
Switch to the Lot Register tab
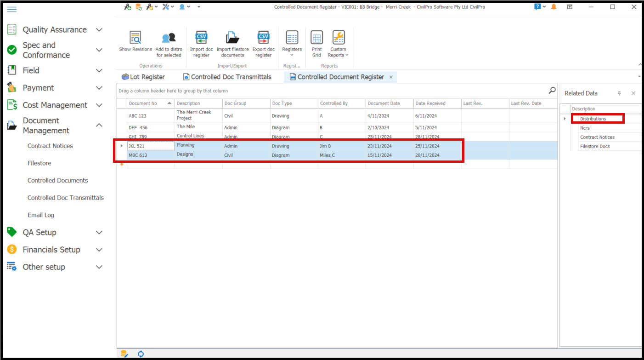click(x=143, y=77)
